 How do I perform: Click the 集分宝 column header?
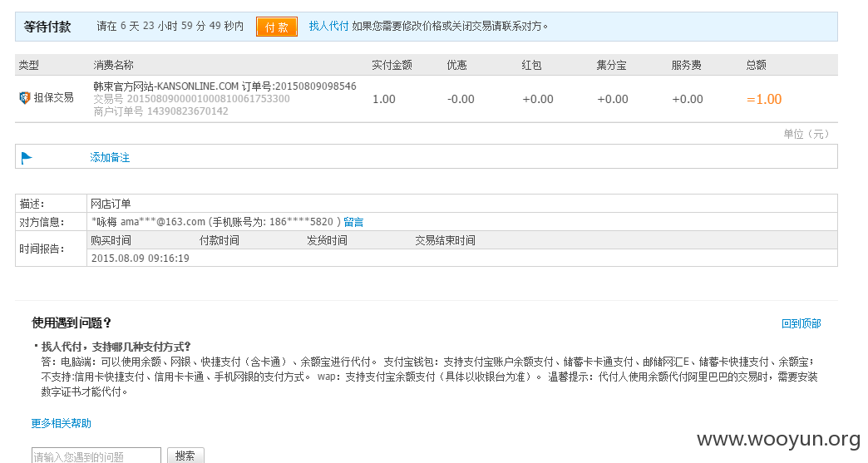[611, 66]
